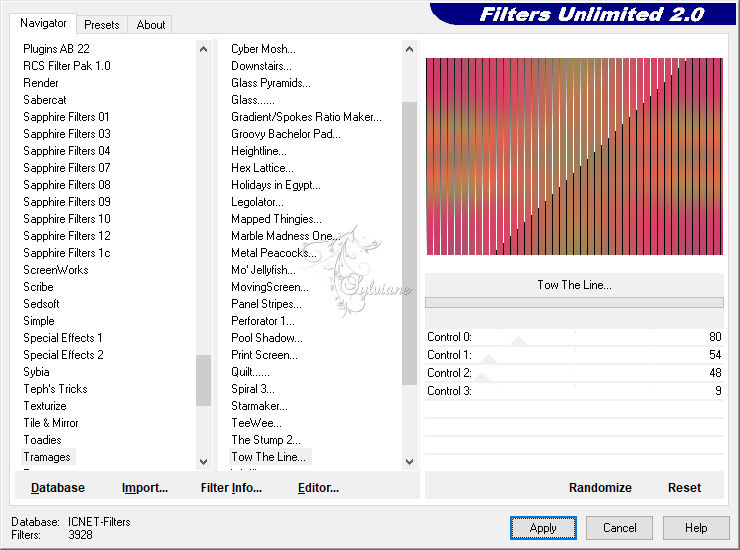Choose the Tow The Line... filter
Image resolution: width=740 pixels, height=550 pixels.
click(x=268, y=457)
